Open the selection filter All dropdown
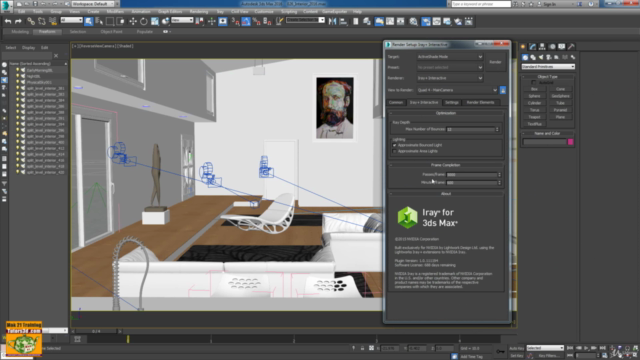640x360 pixels. pos(71,20)
